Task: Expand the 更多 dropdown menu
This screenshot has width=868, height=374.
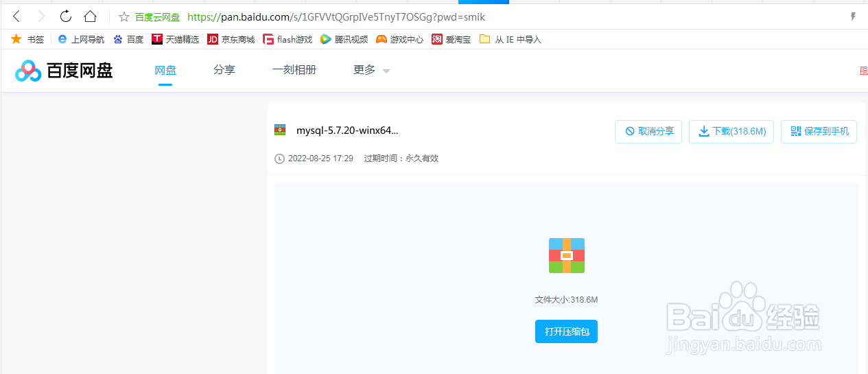Action: click(371, 70)
